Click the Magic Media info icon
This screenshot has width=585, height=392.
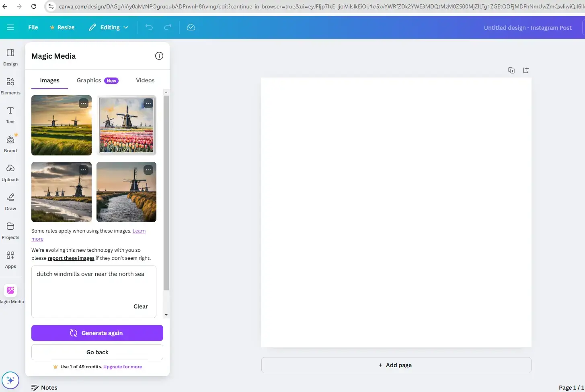click(x=159, y=56)
